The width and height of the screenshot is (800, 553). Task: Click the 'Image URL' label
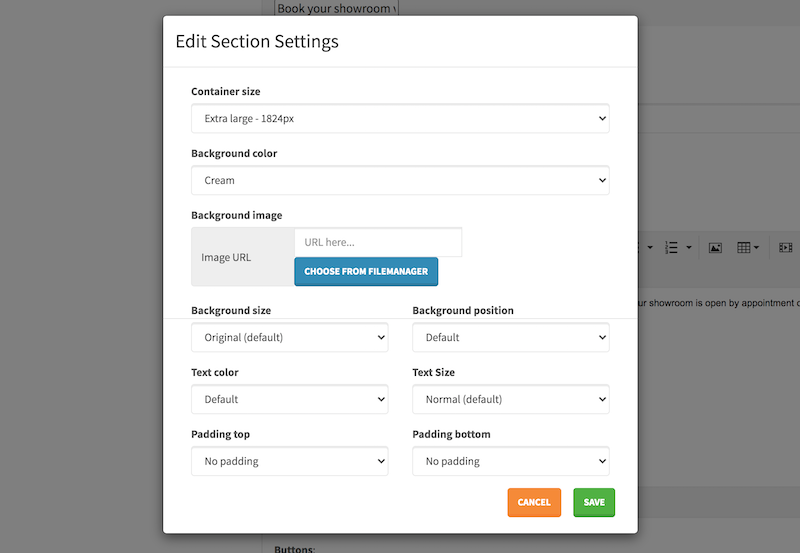point(226,257)
